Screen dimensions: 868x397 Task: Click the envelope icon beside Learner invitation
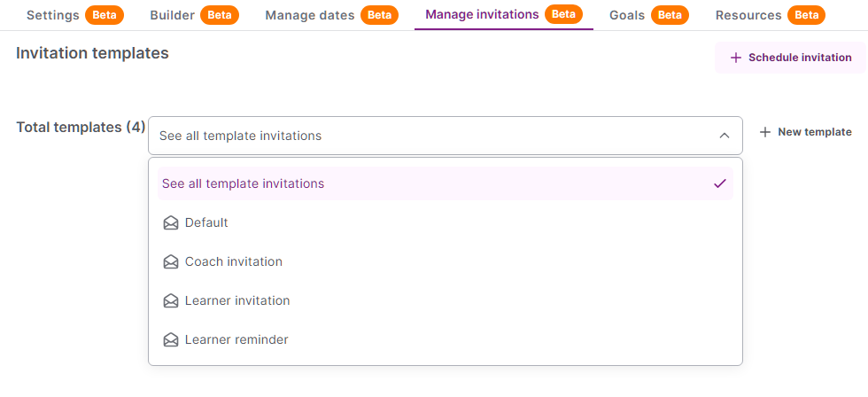pos(171,301)
